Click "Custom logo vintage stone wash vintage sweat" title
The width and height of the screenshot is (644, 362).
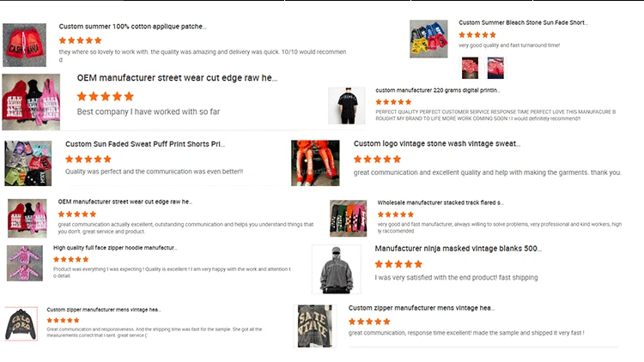[437, 143]
